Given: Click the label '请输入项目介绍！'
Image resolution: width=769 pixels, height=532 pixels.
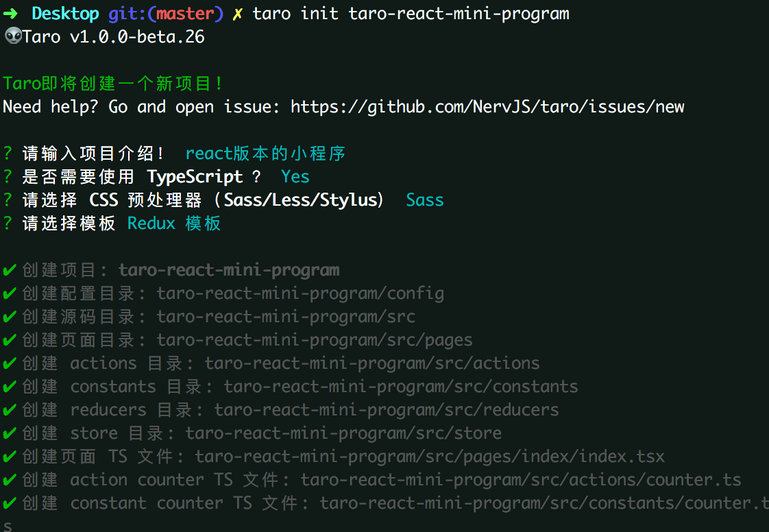Looking at the screenshot, I should [93, 154].
